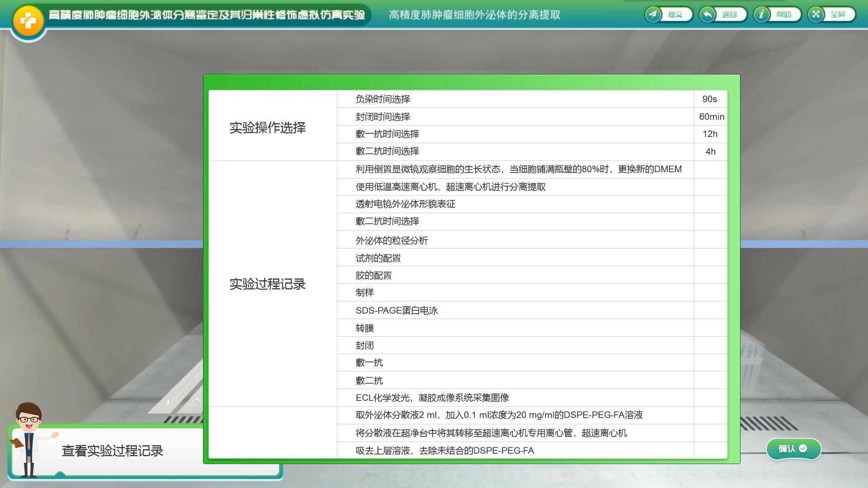This screenshot has height=488, width=868.
Task: Click the paper plane icon on 提交 button
Action: click(x=652, y=14)
